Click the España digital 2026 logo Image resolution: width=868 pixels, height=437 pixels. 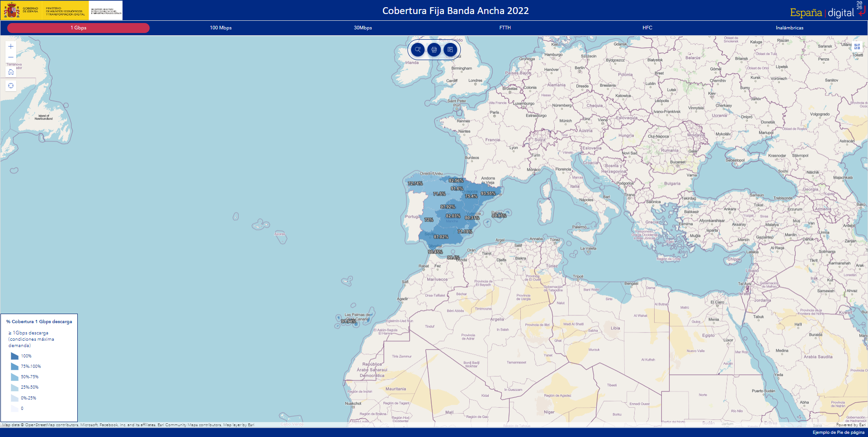pos(827,10)
